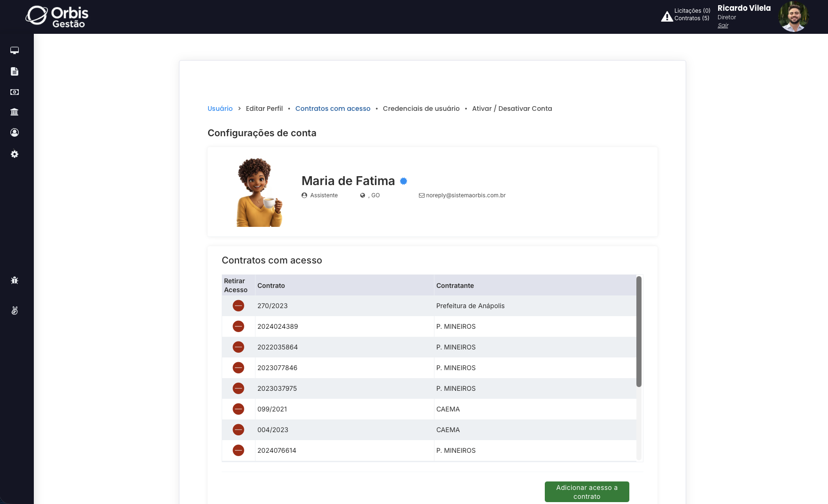Remove access to contract 099/2021
828x504 pixels.
[239, 409]
